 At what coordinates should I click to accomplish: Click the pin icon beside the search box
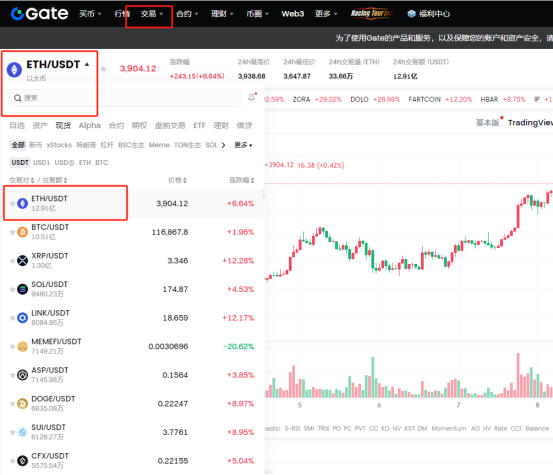pyautogui.click(x=251, y=97)
